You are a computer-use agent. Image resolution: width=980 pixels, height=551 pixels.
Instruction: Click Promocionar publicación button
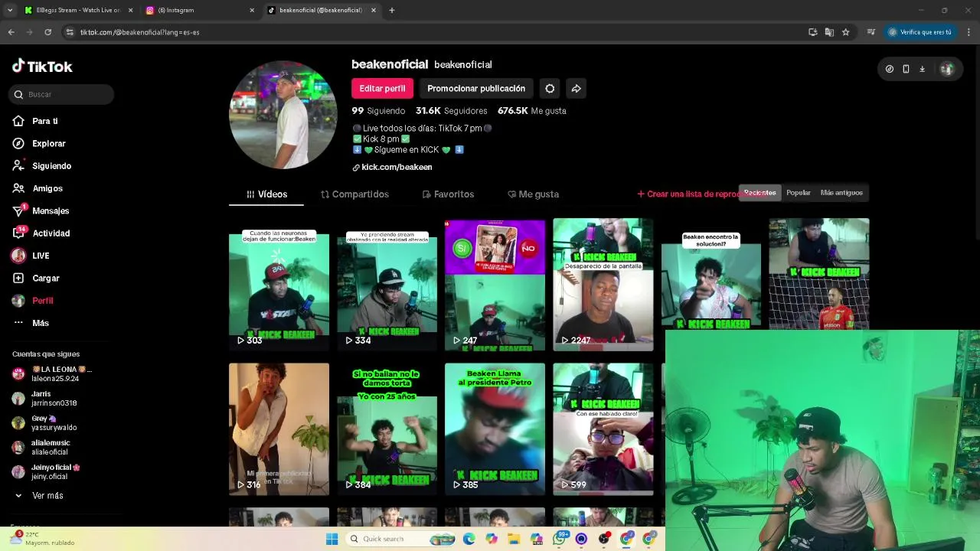(476, 89)
